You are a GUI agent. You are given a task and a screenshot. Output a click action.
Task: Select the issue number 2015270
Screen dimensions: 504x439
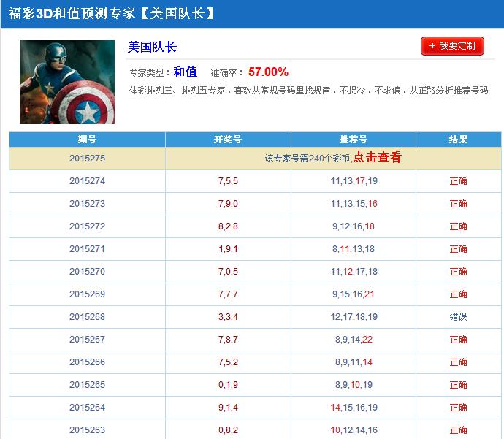point(87,272)
